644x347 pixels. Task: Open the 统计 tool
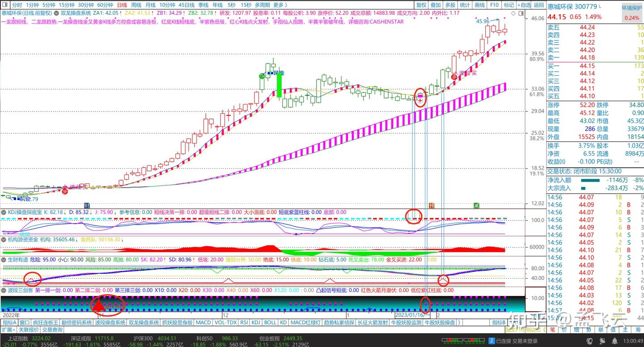pyautogui.click(x=465, y=5)
